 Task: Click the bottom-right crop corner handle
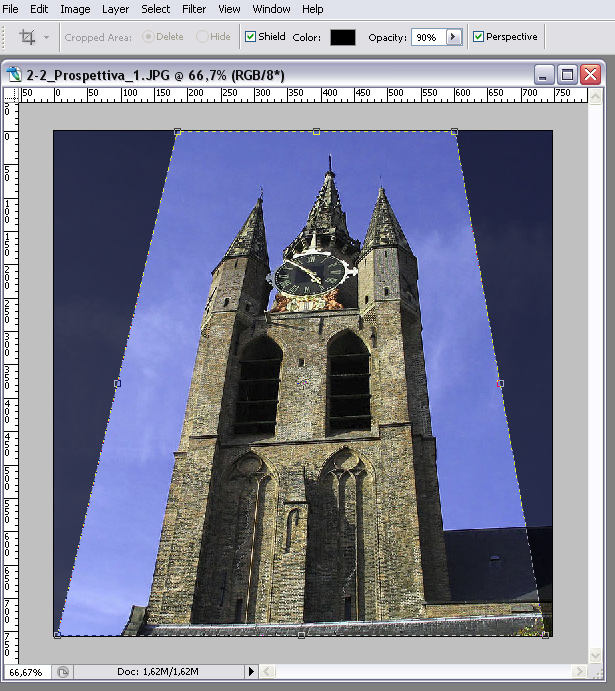click(545, 635)
